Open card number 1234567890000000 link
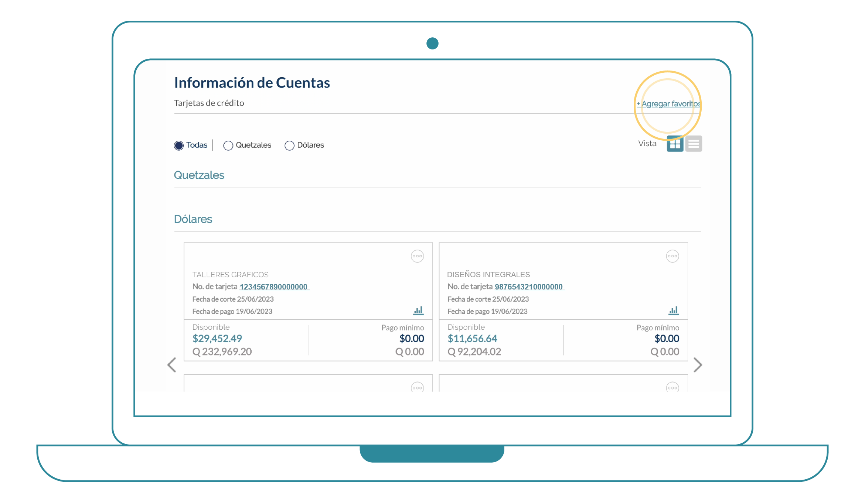Image resolution: width=865 pixels, height=504 pixels. click(x=274, y=287)
